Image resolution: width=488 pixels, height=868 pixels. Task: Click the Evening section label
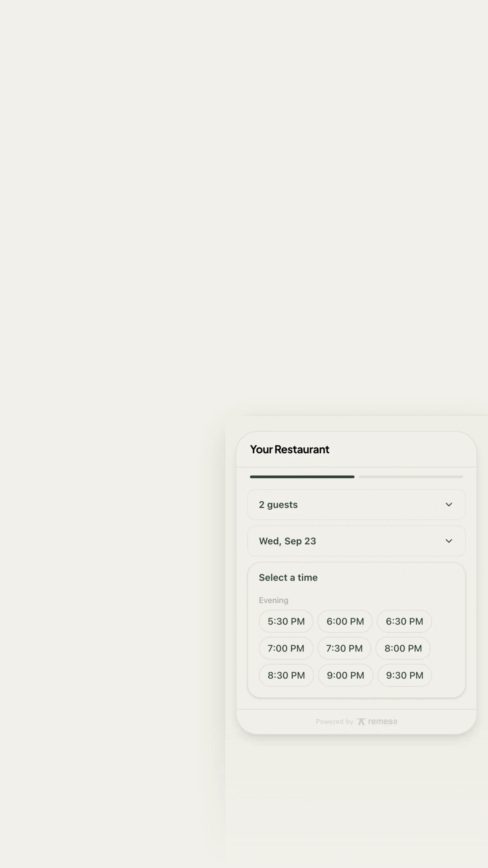coord(273,600)
